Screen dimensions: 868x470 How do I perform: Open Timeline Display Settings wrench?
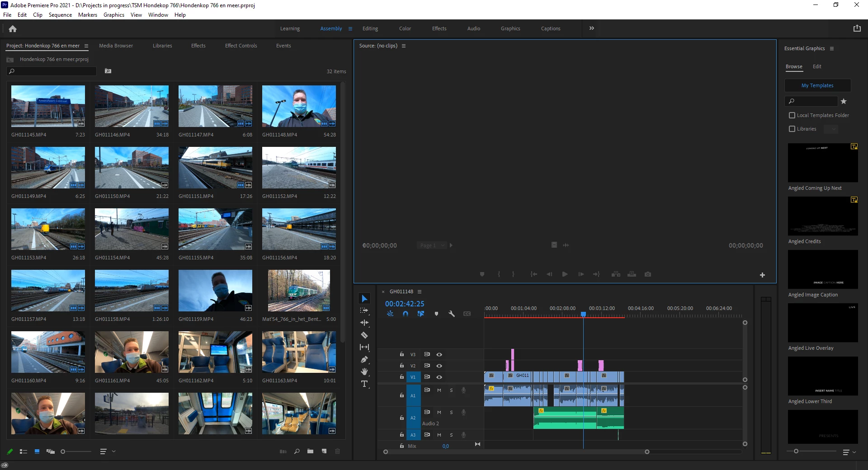[x=452, y=314]
